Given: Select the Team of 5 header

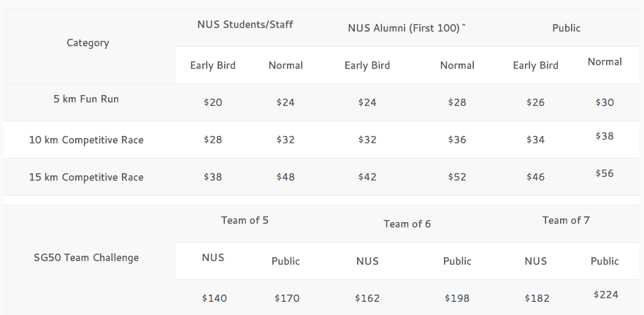Looking at the screenshot, I should click(x=245, y=221).
